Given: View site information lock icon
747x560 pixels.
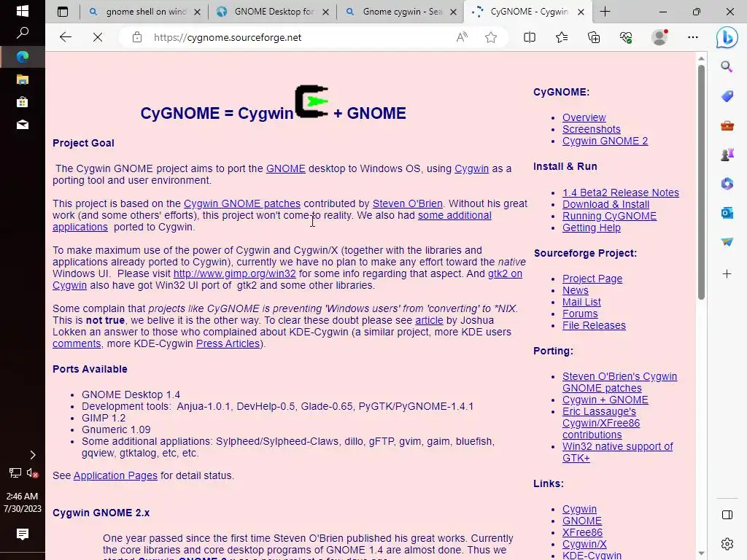Looking at the screenshot, I should pyautogui.click(x=137, y=37).
